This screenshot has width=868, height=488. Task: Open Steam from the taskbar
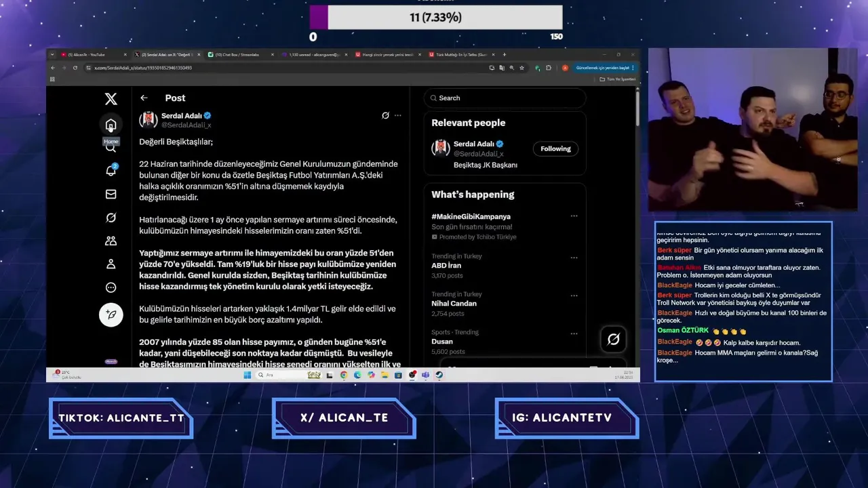(439, 375)
